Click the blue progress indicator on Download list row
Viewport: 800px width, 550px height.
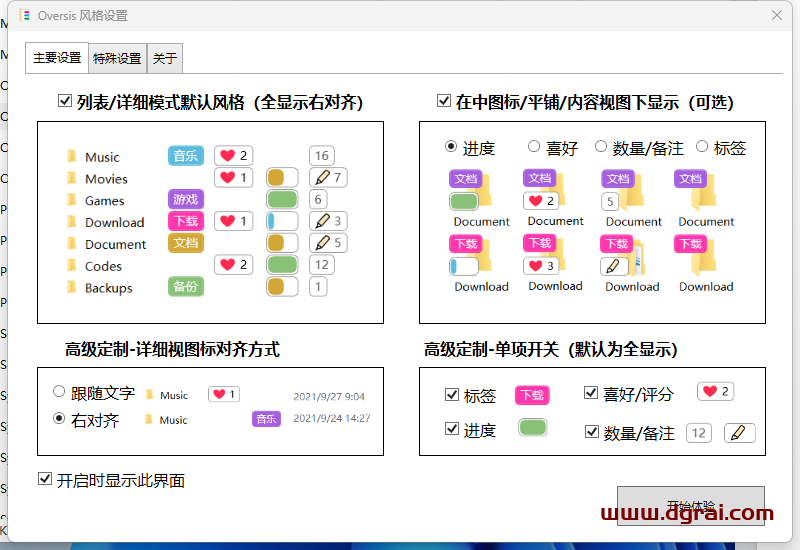pos(282,221)
